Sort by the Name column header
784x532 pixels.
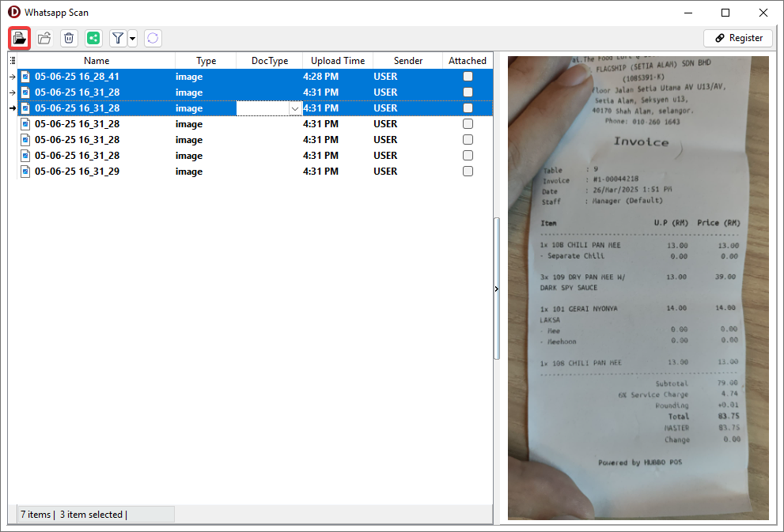pyautogui.click(x=97, y=60)
